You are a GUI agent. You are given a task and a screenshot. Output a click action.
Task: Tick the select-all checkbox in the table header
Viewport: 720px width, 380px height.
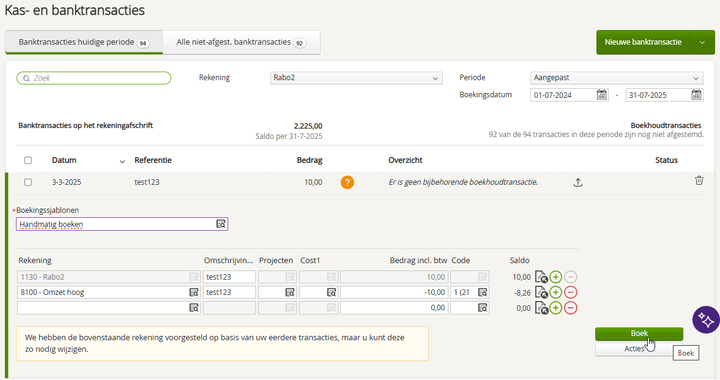click(28, 160)
